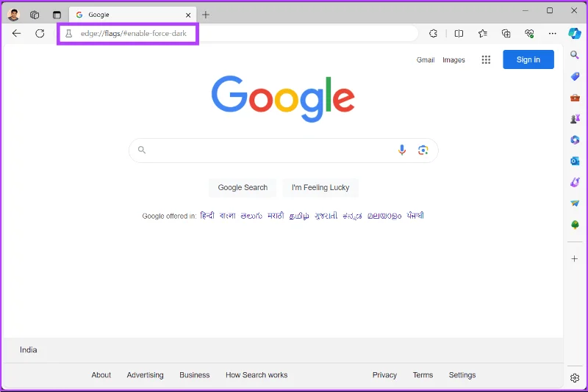Open the Edge profile avatar

(13, 15)
